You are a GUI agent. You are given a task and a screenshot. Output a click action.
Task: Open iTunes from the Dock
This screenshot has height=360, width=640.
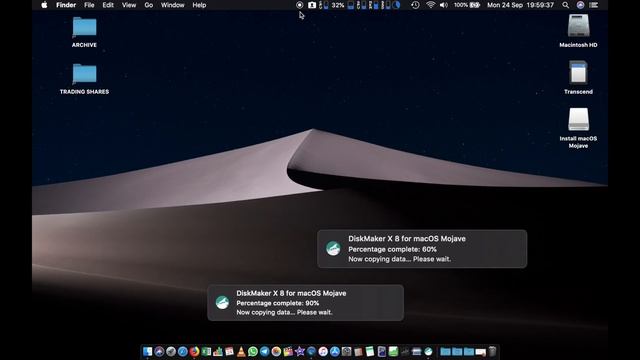pos(323,351)
